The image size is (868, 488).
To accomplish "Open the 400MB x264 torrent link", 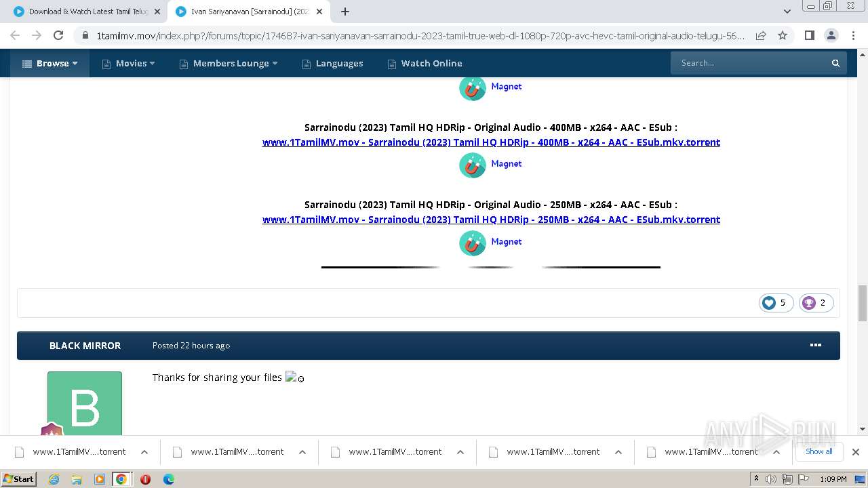I will 491,142.
